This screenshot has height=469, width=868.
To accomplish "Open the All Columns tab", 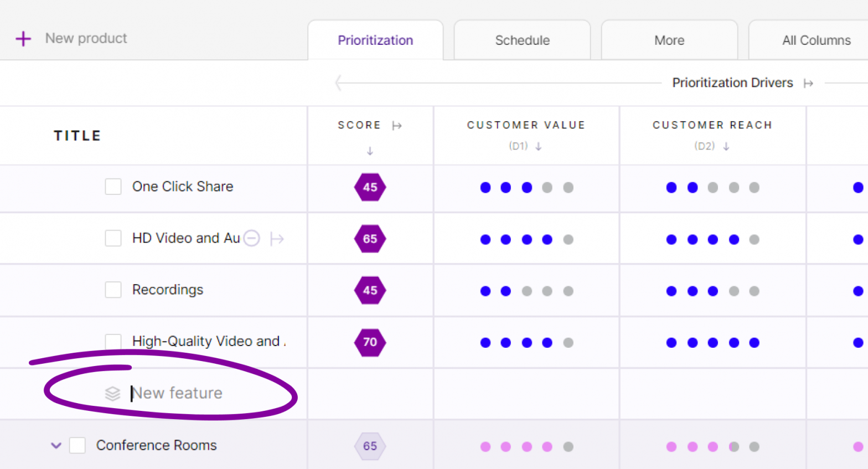I will tap(816, 40).
